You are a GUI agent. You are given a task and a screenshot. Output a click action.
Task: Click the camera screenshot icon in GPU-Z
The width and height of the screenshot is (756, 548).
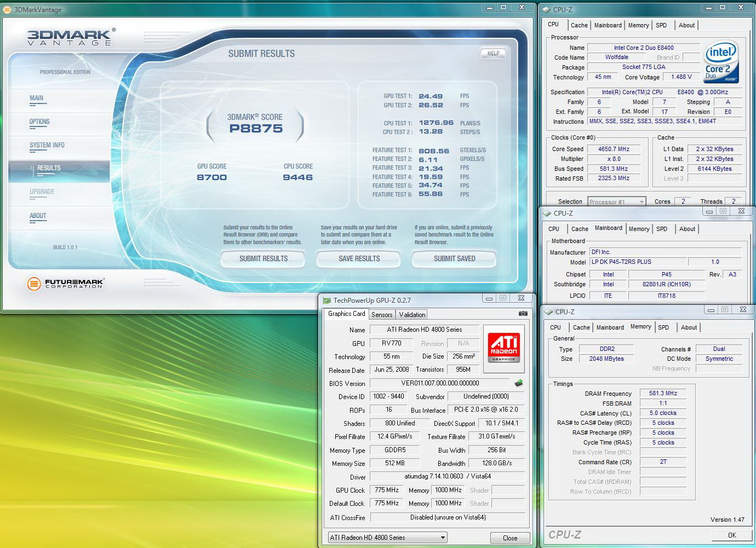click(x=523, y=314)
